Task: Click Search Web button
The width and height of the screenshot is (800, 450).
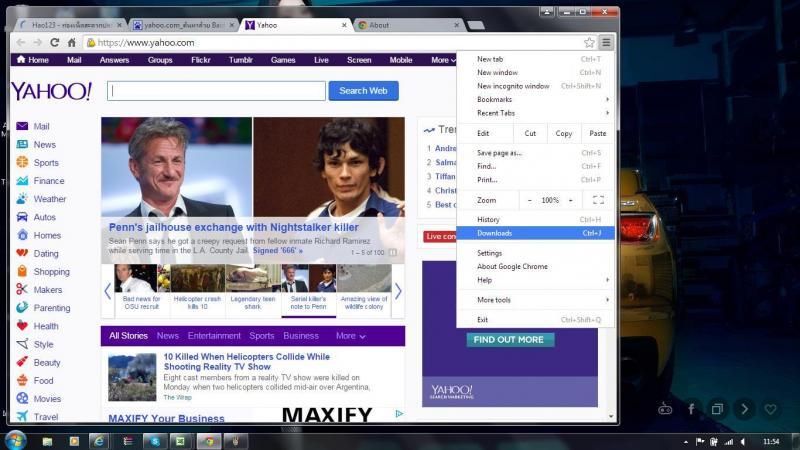Action: click(x=363, y=91)
